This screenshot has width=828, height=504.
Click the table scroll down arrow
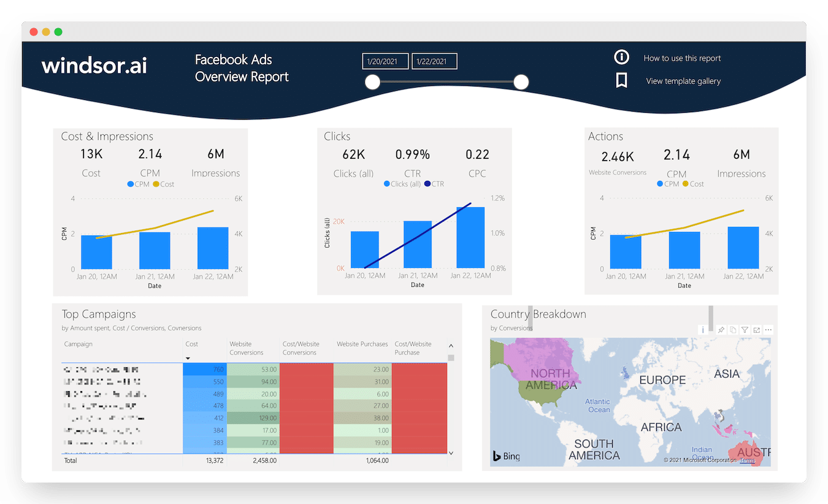tap(451, 452)
